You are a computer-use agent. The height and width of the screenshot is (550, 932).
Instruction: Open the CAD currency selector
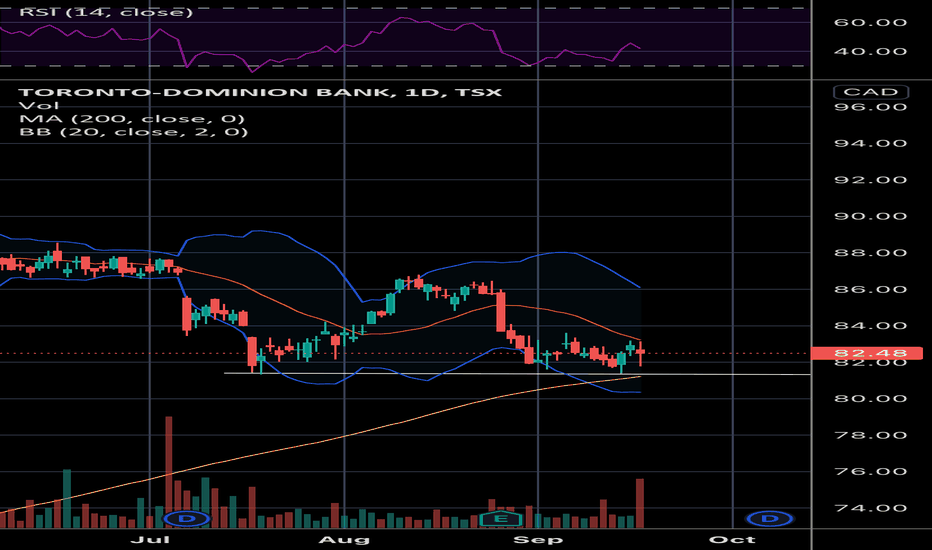pyautogui.click(x=871, y=92)
